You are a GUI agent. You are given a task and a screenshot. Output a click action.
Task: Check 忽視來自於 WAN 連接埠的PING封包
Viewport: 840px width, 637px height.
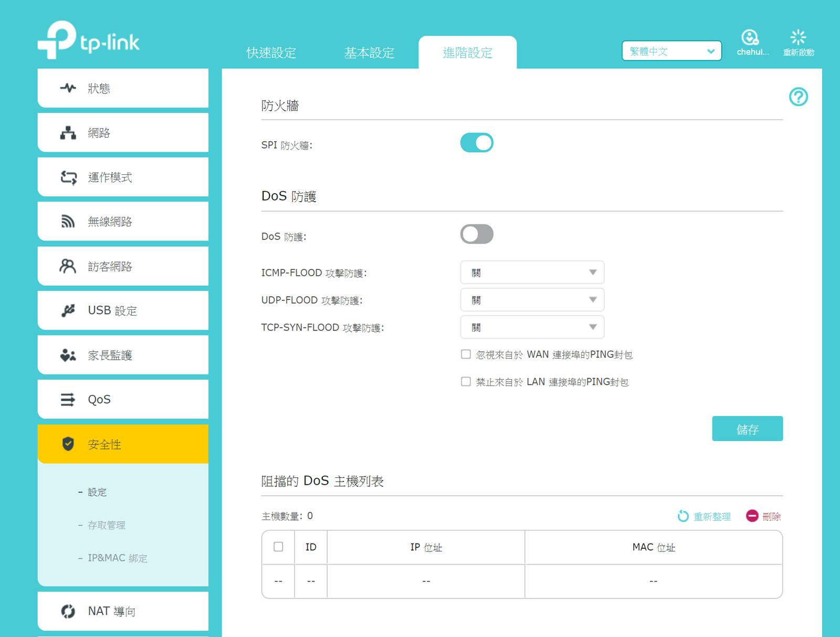(466, 354)
